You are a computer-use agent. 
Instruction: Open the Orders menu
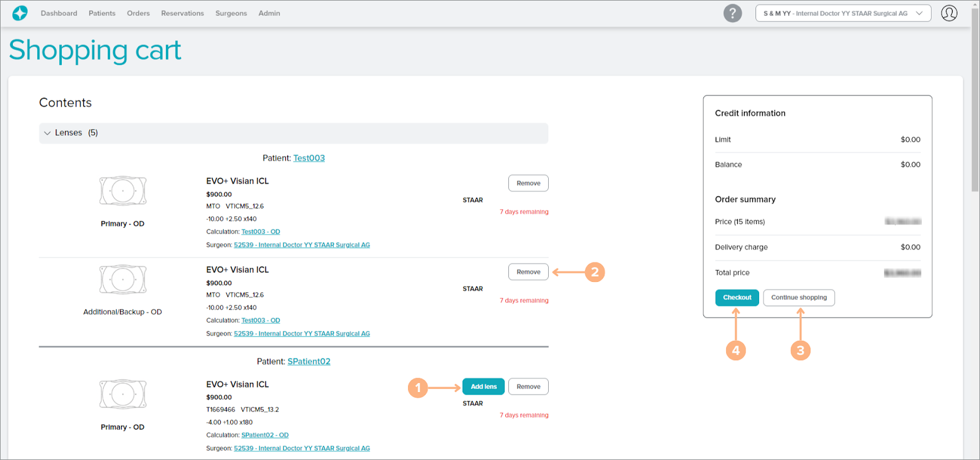click(138, 13)
